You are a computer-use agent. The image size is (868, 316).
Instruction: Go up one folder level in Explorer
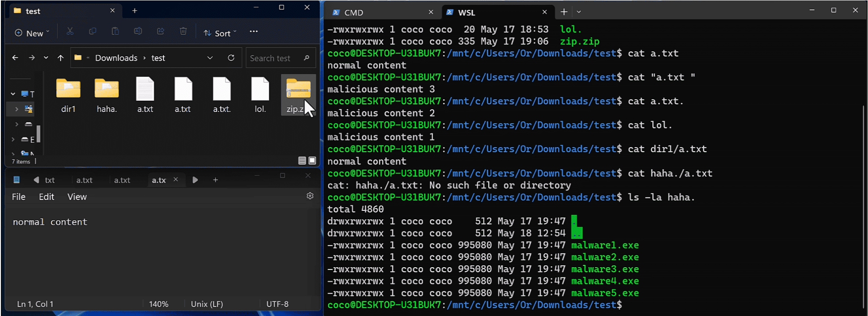coord(60,58)
